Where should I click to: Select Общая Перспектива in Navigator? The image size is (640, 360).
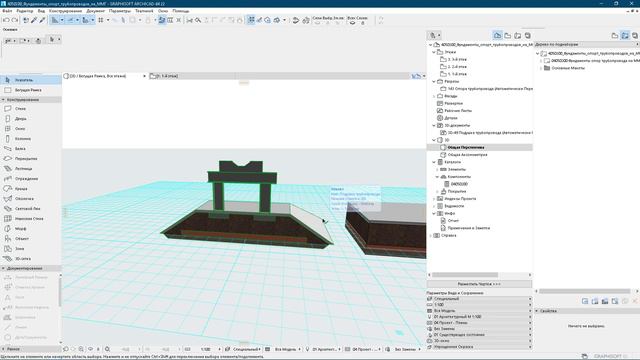(466, 147)
